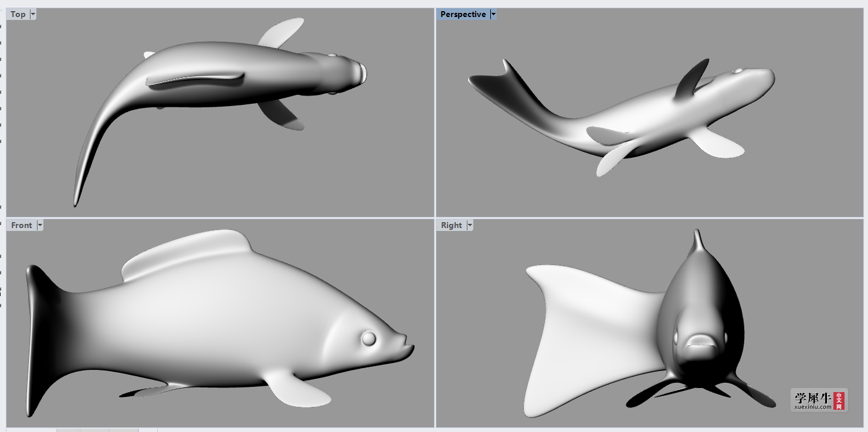Screen dimensions: 868x432
Task: Click the fish eye in the Front viewport
Action: [x=369, y=338]
